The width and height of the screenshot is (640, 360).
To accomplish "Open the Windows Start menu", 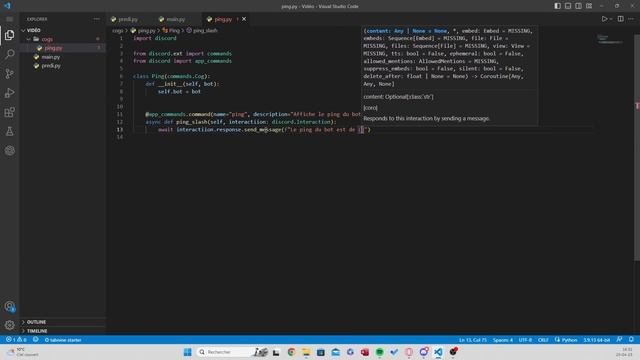I will click(x=188, y=352).
